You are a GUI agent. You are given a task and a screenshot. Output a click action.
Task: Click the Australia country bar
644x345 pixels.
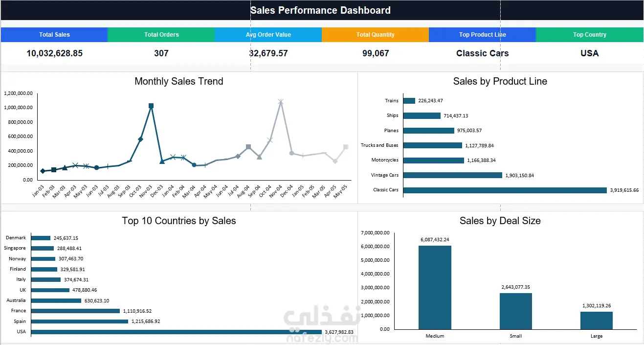coord(56,300)
